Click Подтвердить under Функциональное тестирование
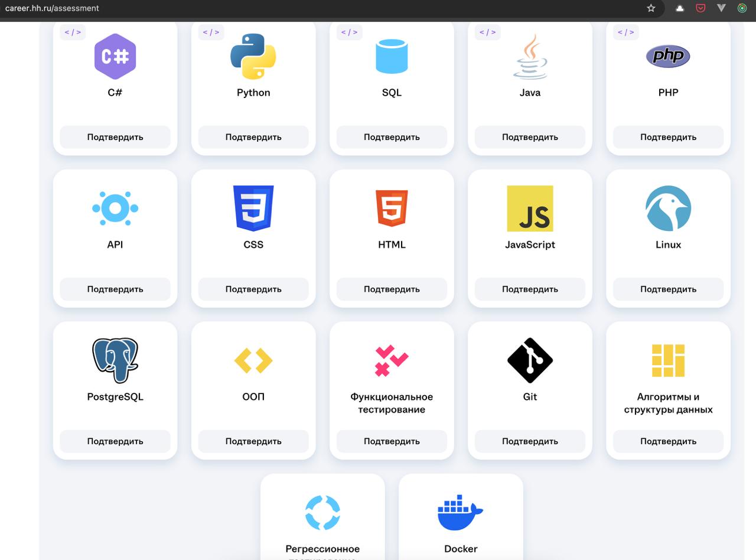The image size is (756, 560). pyautogui.click(x=392, y=441)
